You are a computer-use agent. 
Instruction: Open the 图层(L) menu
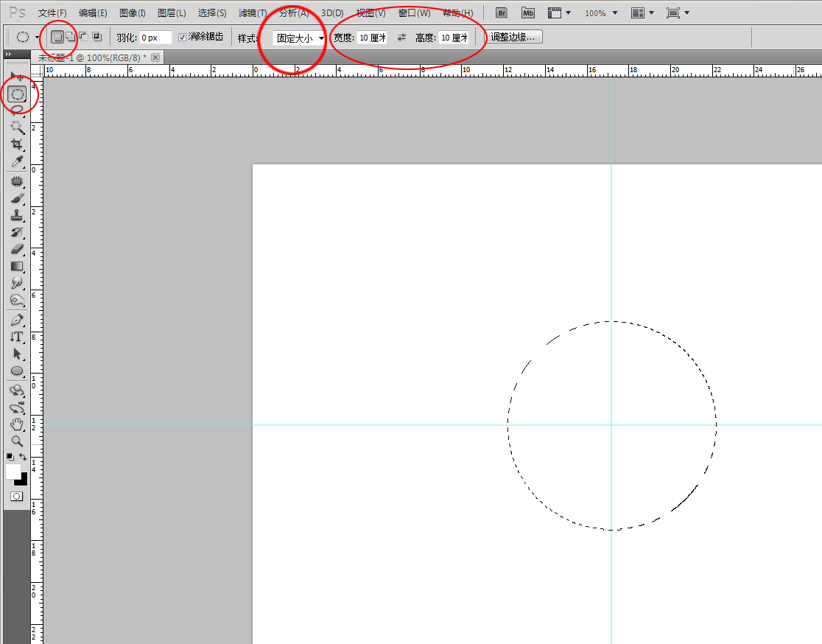pyautogui.click(x=172, y=13)
